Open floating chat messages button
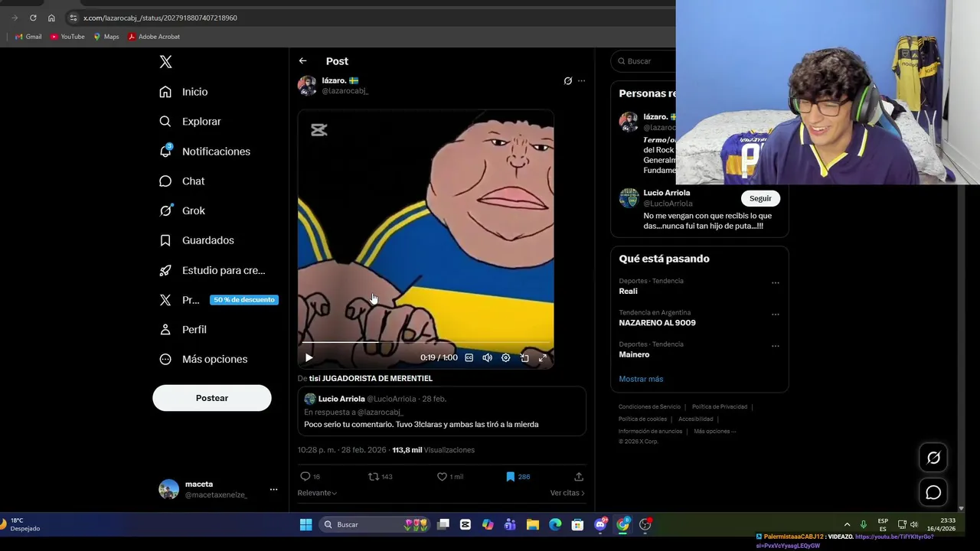The height and width of the screenshot is (551, 980). tap(933, 492)
